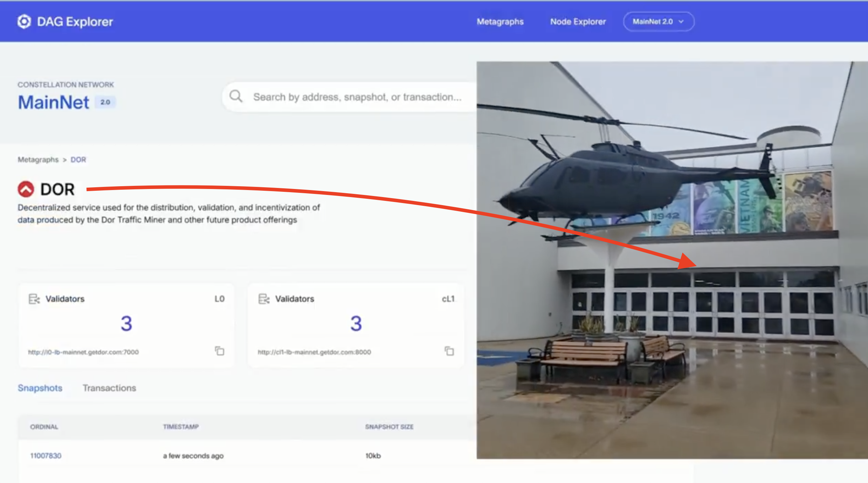Click the DAG Explorer title text

(x=75, y=22)
